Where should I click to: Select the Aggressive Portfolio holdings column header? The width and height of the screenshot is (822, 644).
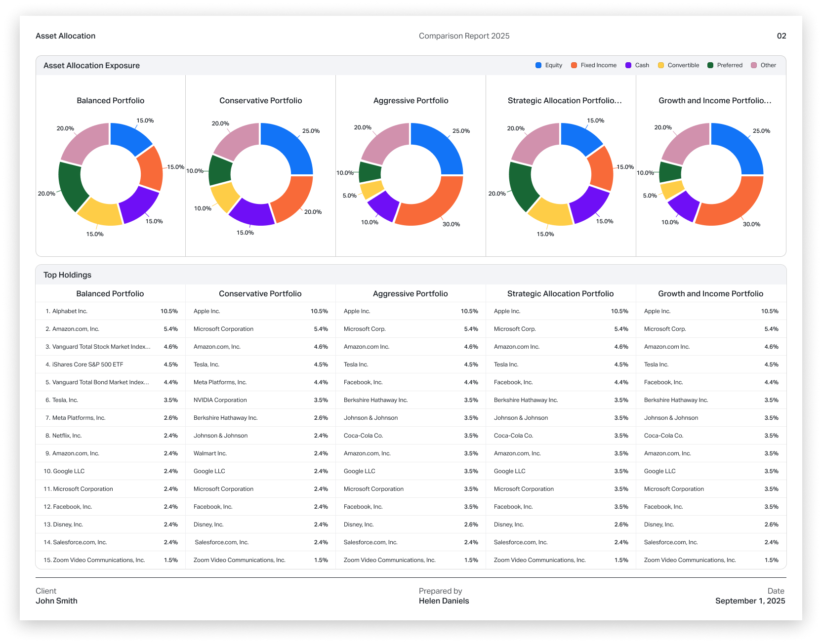410,294
